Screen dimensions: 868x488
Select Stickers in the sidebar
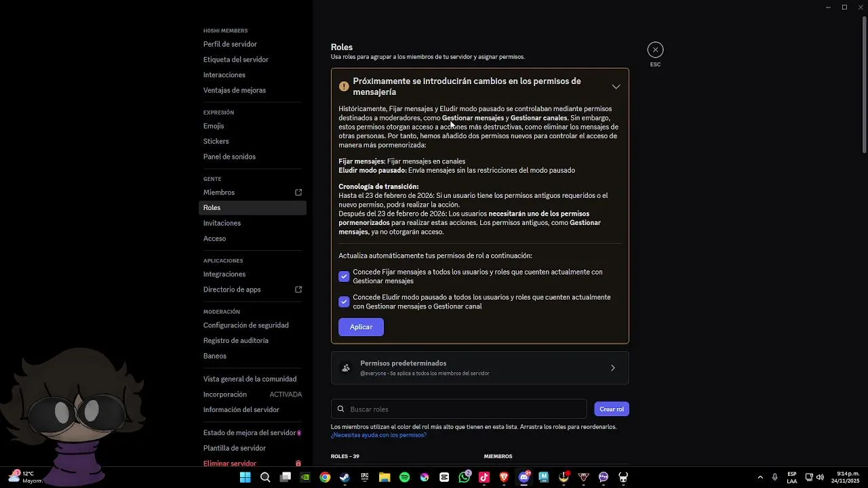pyautogui.click(x=216, y=142)
